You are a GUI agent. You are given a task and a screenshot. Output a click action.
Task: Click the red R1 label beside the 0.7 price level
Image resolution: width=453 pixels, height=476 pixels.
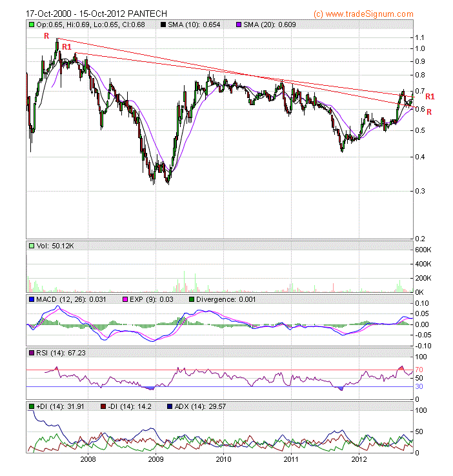tap(430, 97)
